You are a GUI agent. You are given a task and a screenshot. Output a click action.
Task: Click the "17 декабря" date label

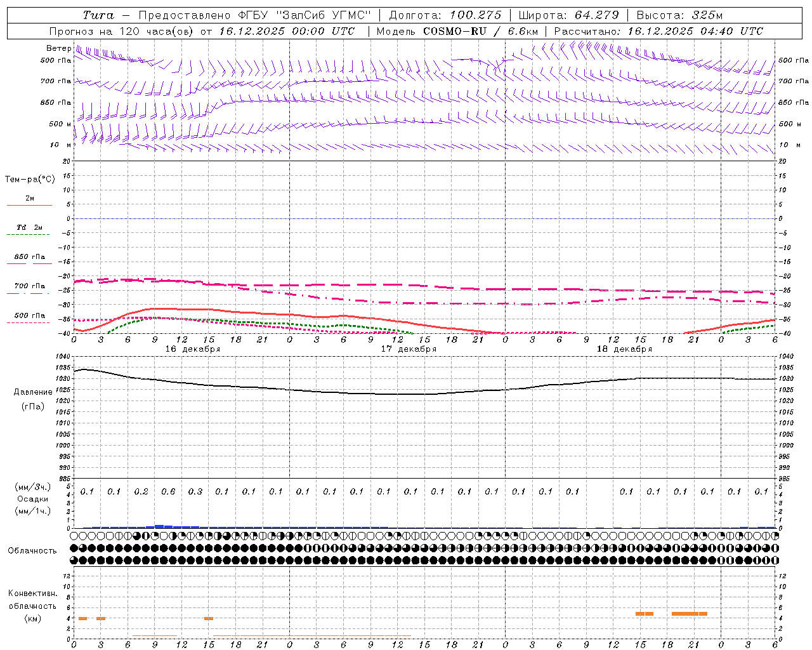[x=409, y=349]
